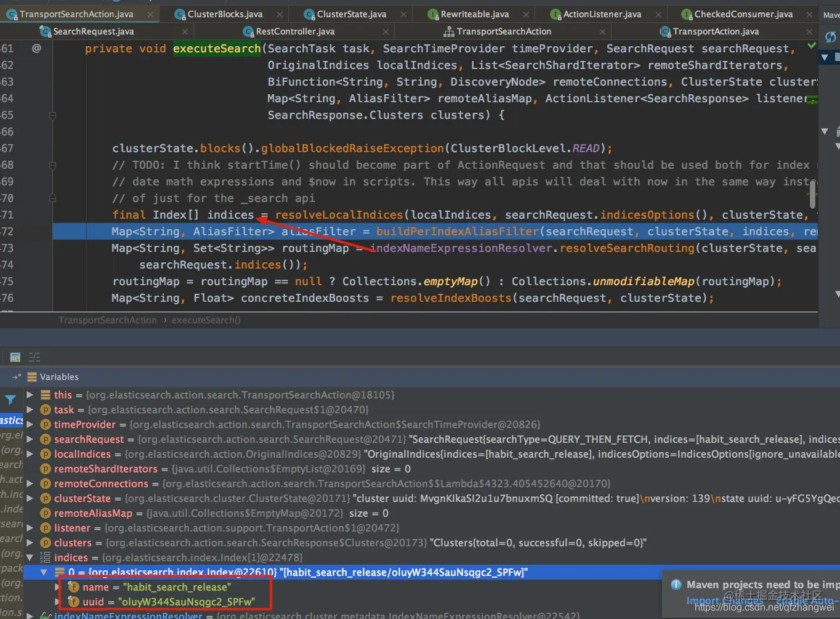The height and width of the screenshot is (619, 840).
Task: Close the ClusterBlocks.java tab
Action: click(x=280, y=14)
